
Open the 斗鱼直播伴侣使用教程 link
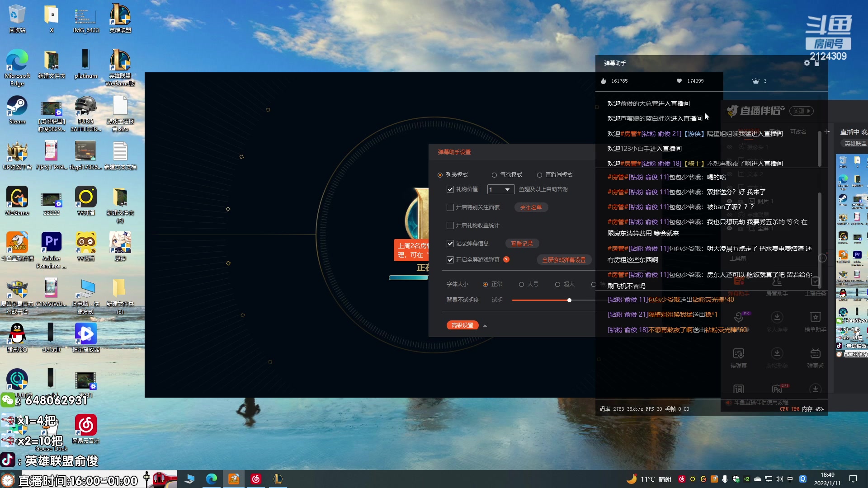[x=761, y=402]
